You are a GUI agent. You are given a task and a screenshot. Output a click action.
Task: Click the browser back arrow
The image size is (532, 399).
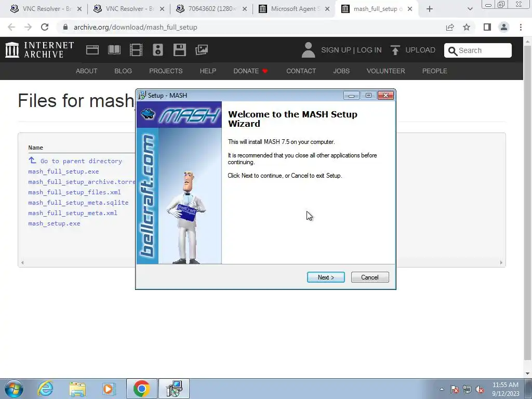pyautogui.click(x=11, y=27)
